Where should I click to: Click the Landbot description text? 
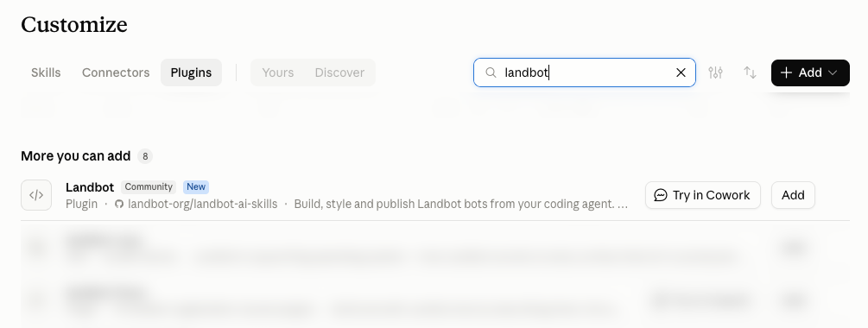coord(460,204)
